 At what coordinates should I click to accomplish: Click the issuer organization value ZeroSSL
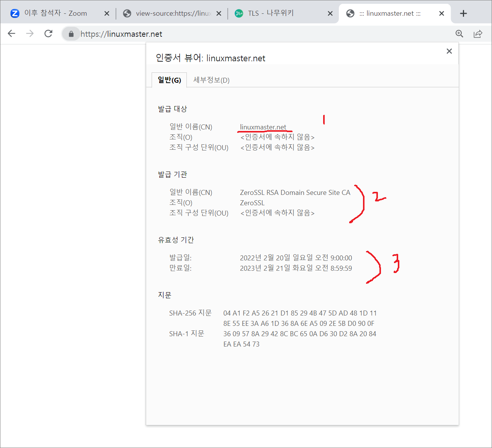point(252,203)
